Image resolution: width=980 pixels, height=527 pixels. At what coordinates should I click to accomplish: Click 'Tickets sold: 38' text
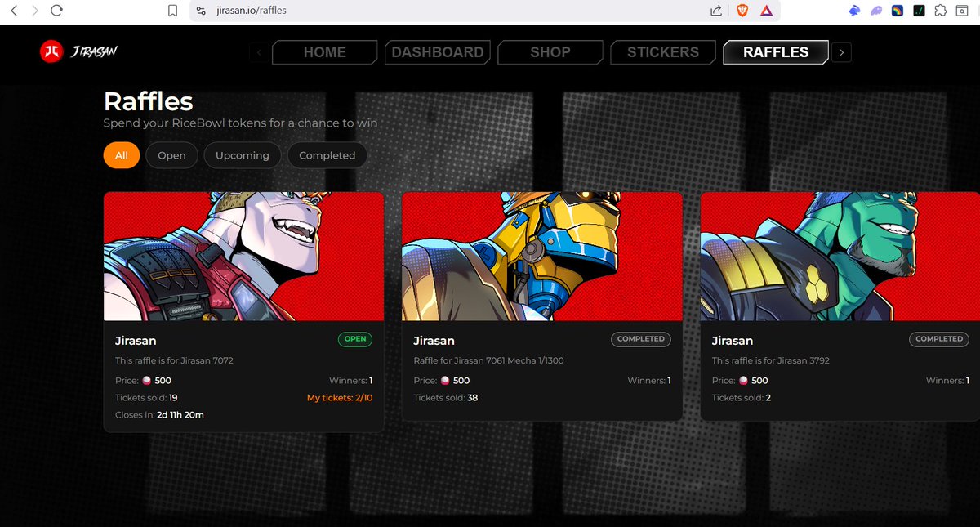click(446, 398)
